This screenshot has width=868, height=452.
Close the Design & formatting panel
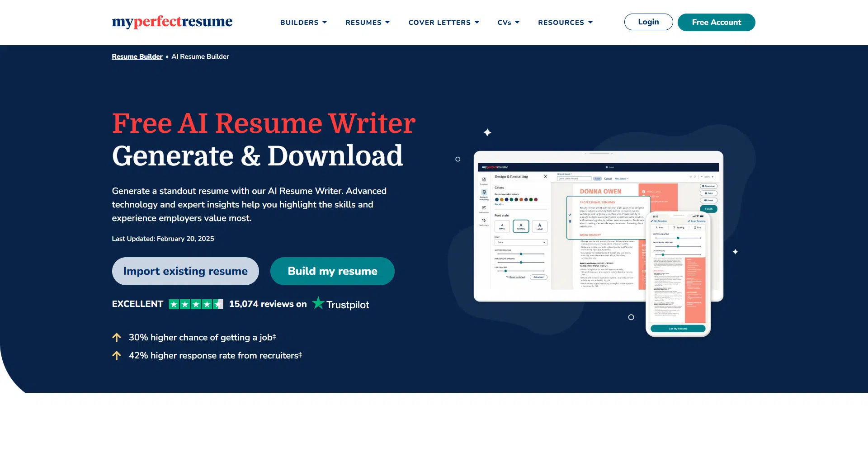[x=545, y=176]
